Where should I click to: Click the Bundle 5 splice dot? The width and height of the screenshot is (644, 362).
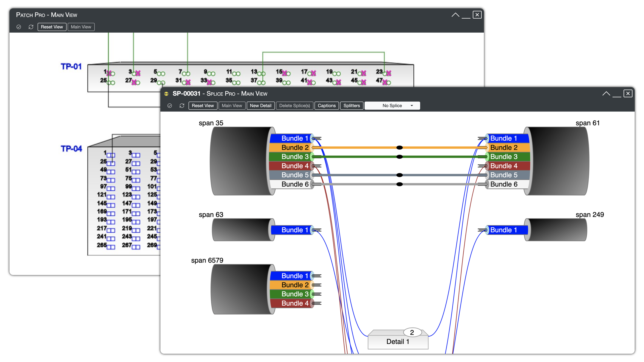(400, 175)
